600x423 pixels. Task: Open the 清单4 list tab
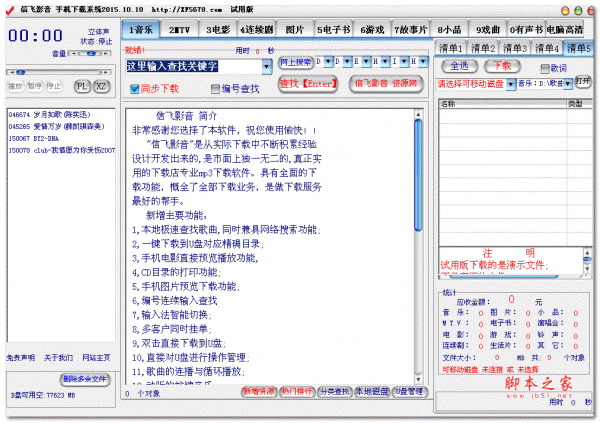point(546,48)
